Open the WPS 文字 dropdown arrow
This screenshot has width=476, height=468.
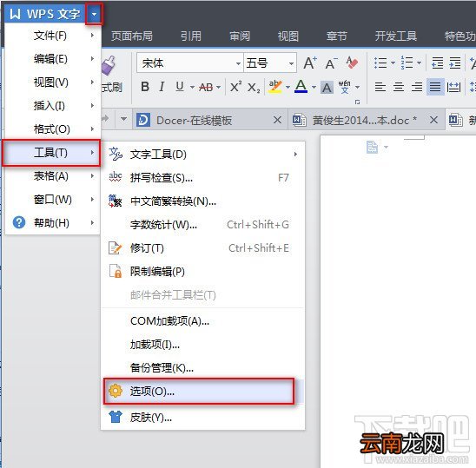pos(94,14)
